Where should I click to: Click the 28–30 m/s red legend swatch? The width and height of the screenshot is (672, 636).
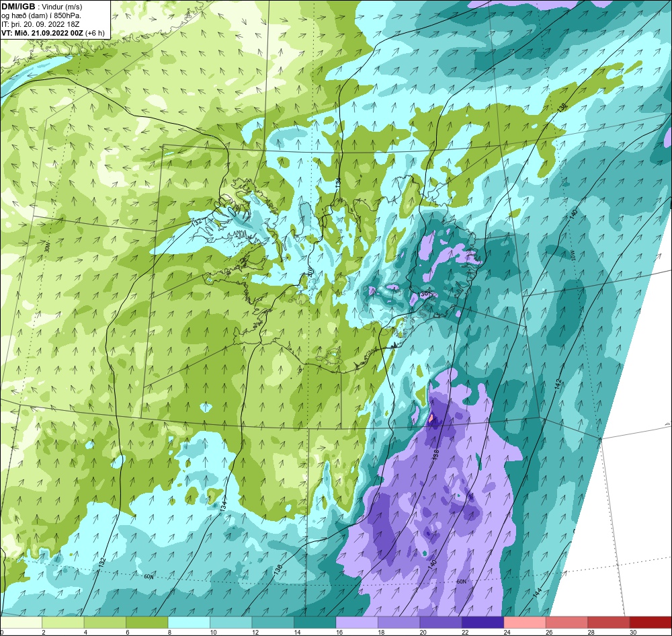pos(609,622)
